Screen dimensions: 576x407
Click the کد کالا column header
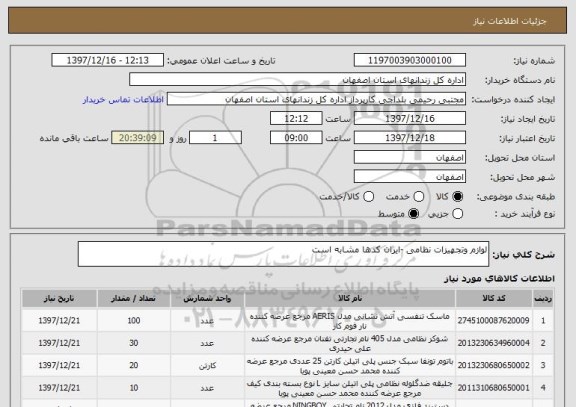click(494, 299)
